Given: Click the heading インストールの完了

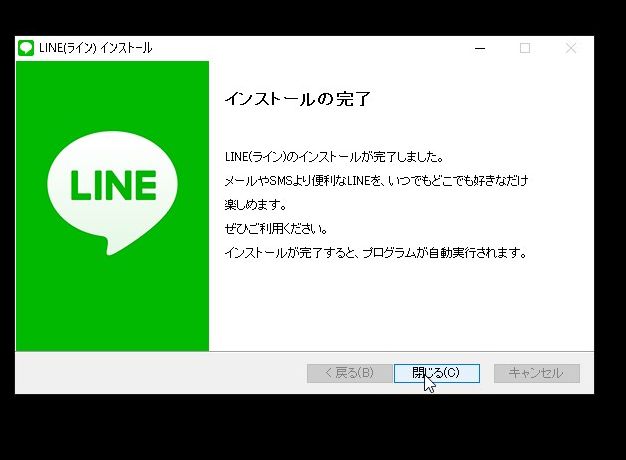Looking at the screenshot, I should pos(297,99).
